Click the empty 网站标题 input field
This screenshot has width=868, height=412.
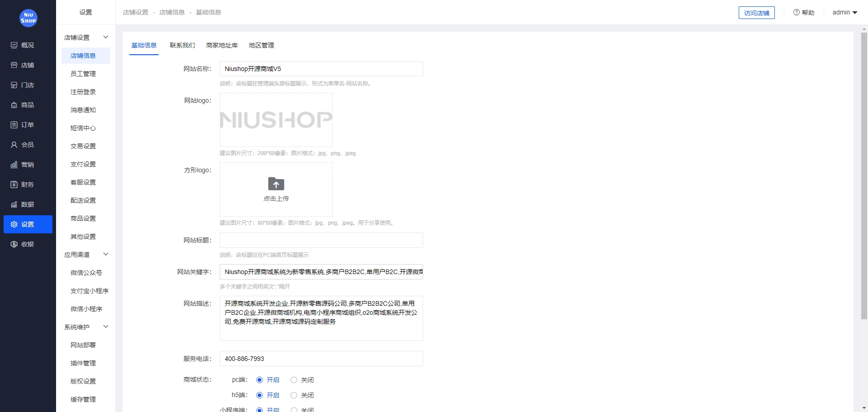(321, 240)
